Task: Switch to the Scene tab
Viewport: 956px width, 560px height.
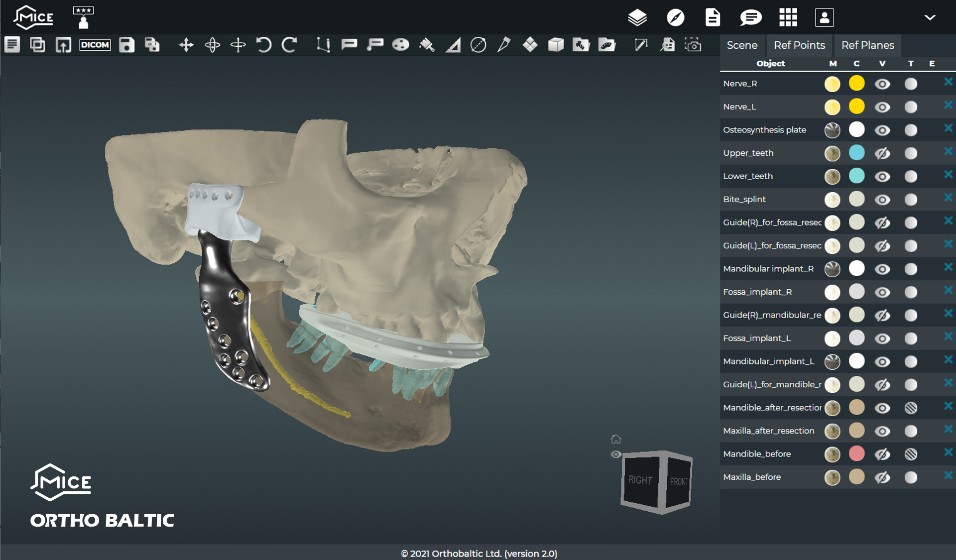Action: tap(742, 45)
